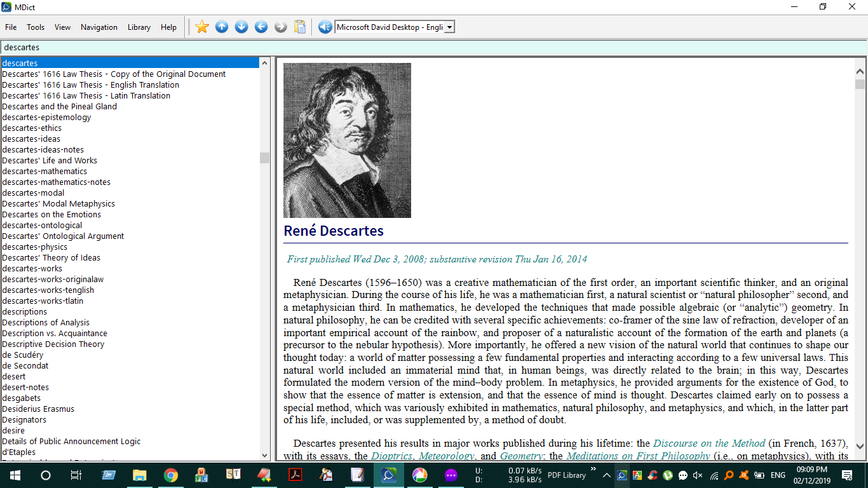Click the article pane scrollbar thumb
Screen dimensions: 868x488
[860, 84]
